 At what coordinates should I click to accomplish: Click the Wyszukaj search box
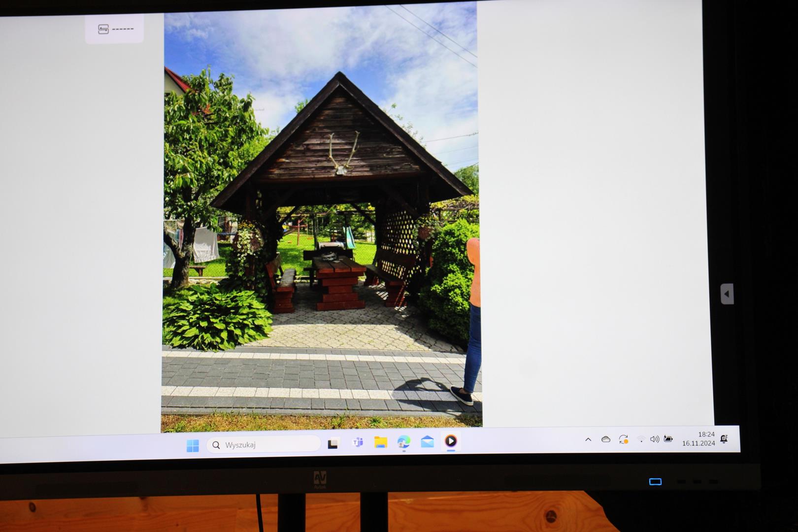(264, 444)
